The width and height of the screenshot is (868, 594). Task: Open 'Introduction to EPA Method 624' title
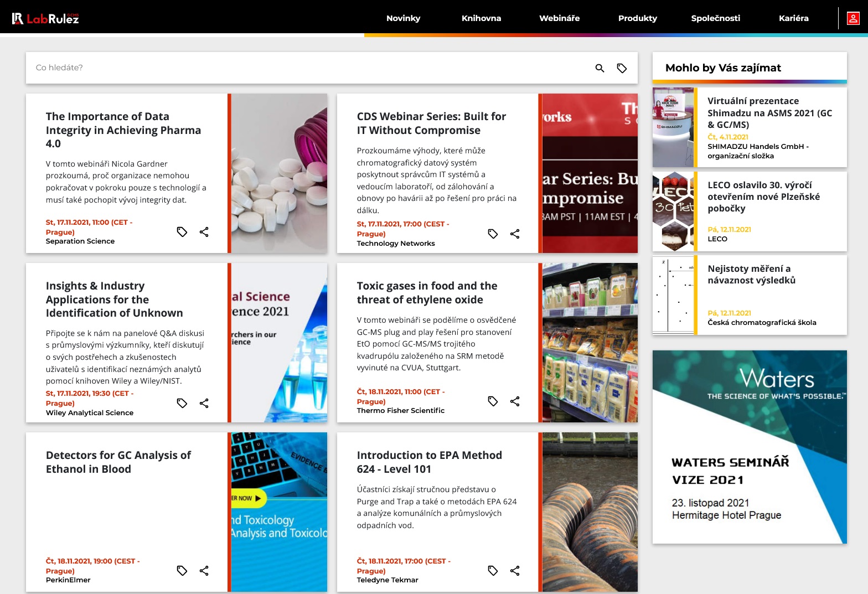430,462
